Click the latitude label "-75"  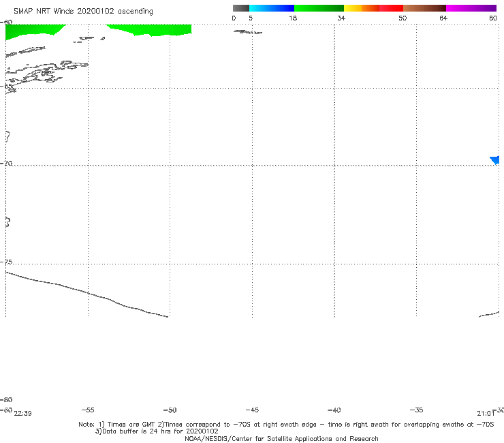pyautogui.click(x=6, y=262)
